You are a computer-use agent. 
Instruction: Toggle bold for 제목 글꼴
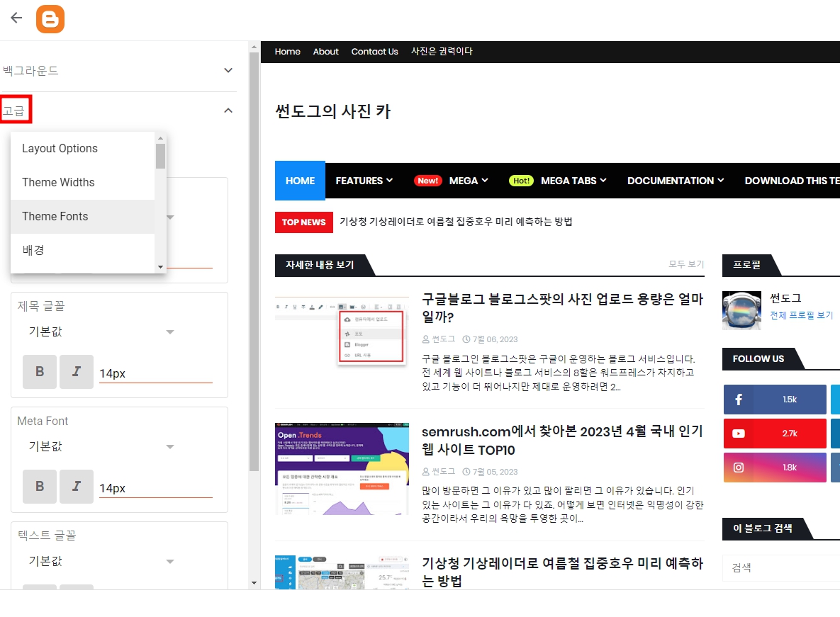[40, 371]
